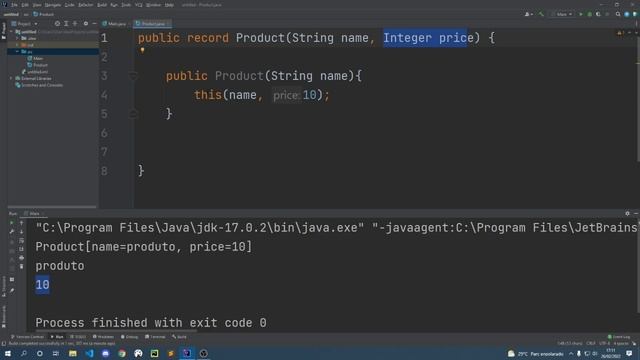The width and height of the screenshot is (640, 360).
Task: Select Scratches and Consoles in project tree
Action: click(39, 85)
